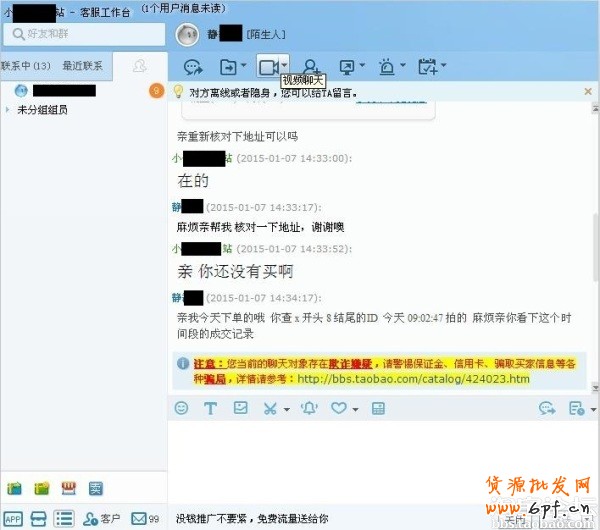
Task: Open the video chat dropdown arrow
Action: coord(284,65)
